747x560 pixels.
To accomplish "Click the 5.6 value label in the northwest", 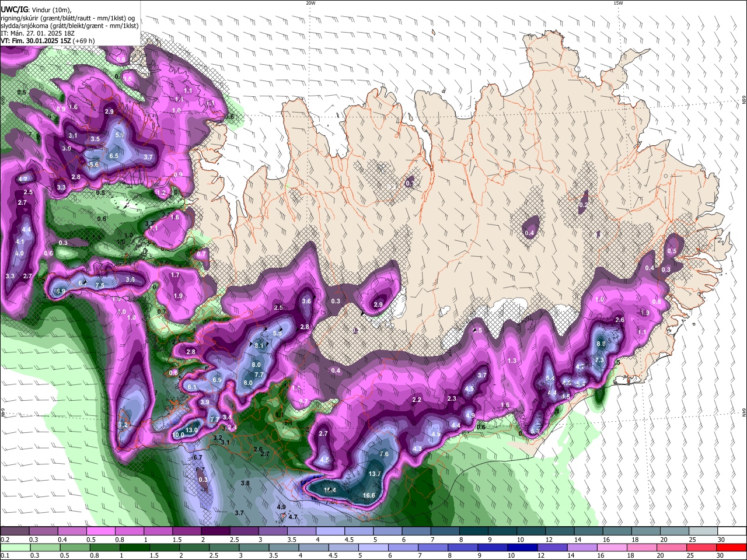I will point(94,164).
